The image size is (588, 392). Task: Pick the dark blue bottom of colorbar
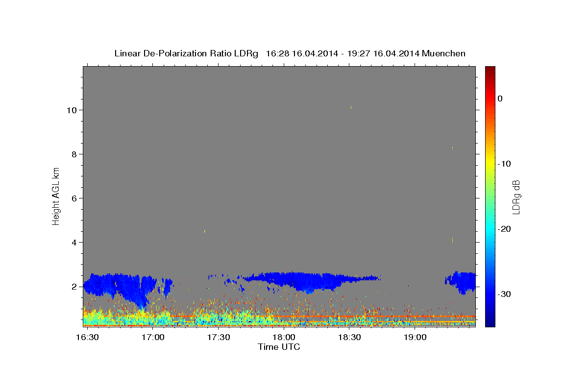[490, 322]
